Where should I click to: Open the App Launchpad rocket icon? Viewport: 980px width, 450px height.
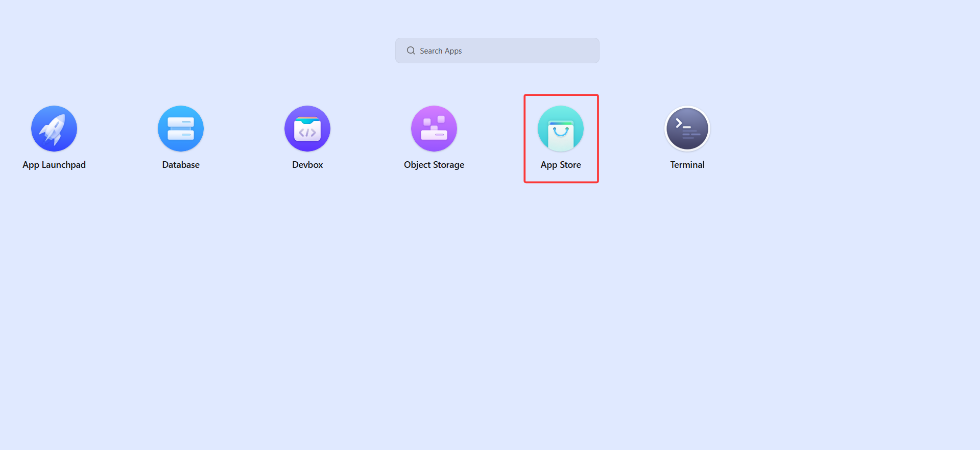[54, 129]
